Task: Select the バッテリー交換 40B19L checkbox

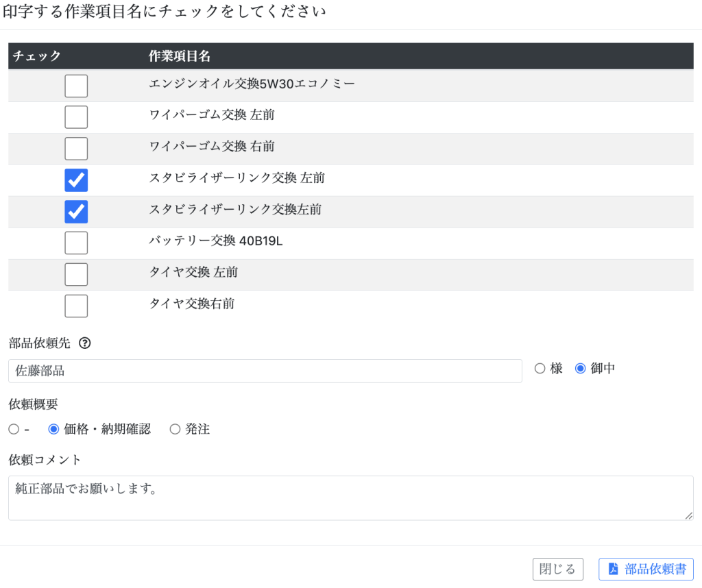Action: click(76, 243)
